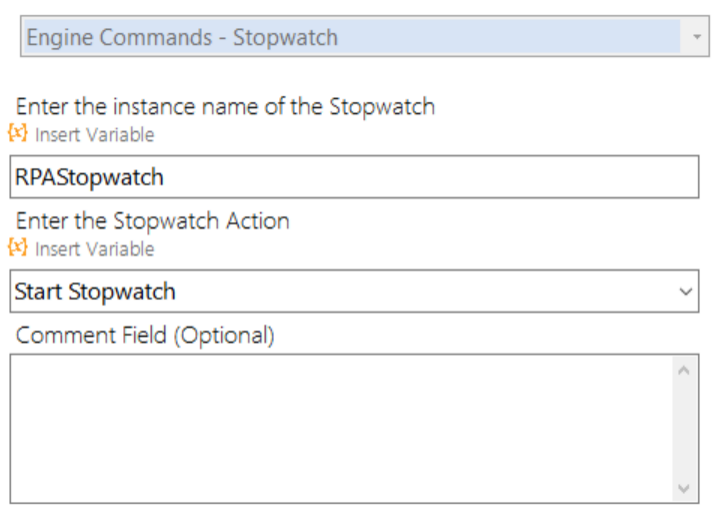718x514 pixels.
Task: Click the comment box vertical scrollbar track
Action: point(684,430)
